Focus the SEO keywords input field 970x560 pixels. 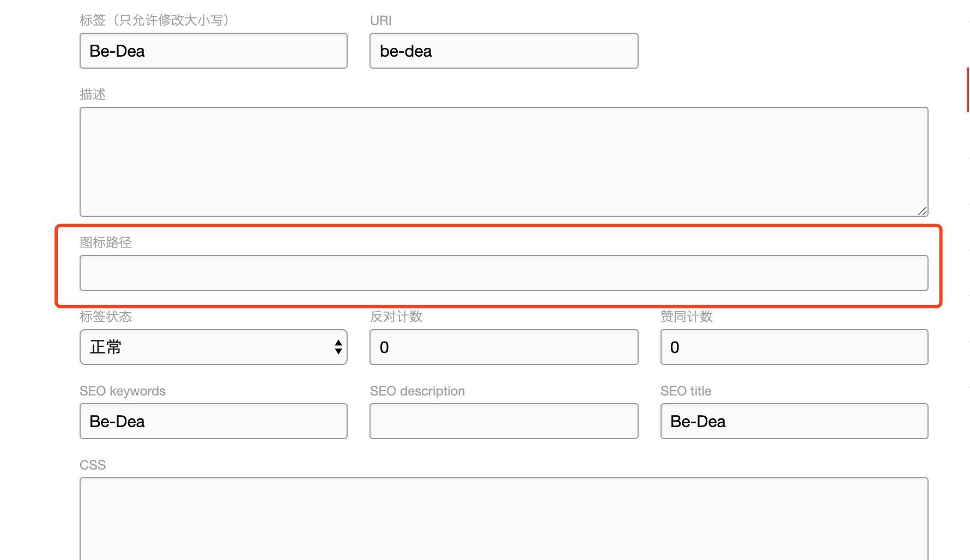[213, 421]
